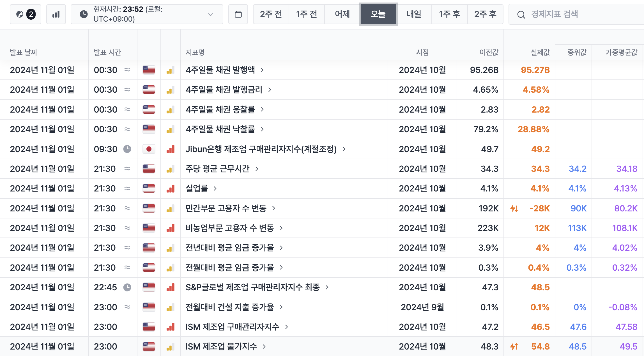This screenshot has height=356, width=644.
Task: Click the lightning arrow icon beside 54.8
Action: pos(514,346)
